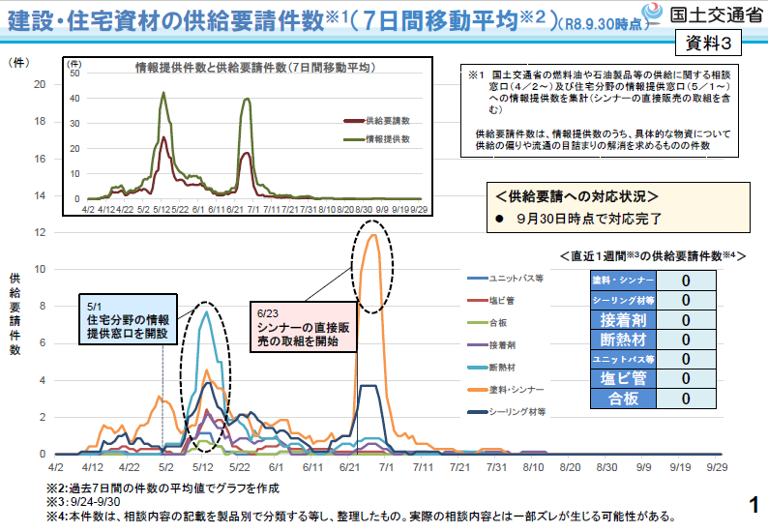
Task: Click the シーリング材等 label cell in the table
Action: pos(623,300)
